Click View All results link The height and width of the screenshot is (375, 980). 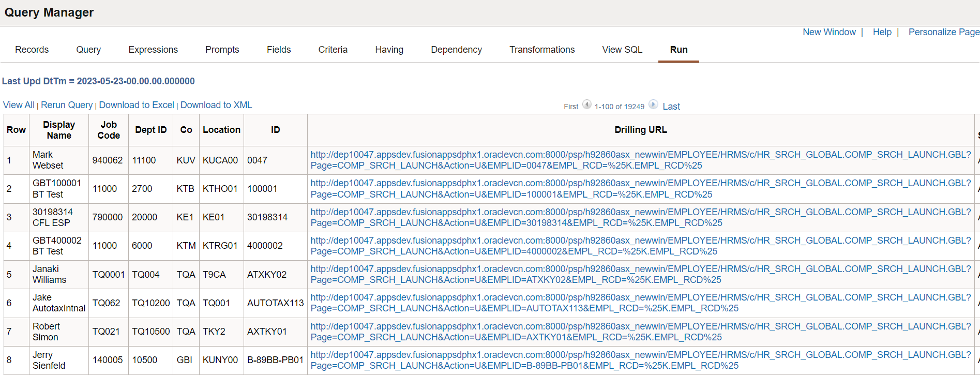pos(19,105)
